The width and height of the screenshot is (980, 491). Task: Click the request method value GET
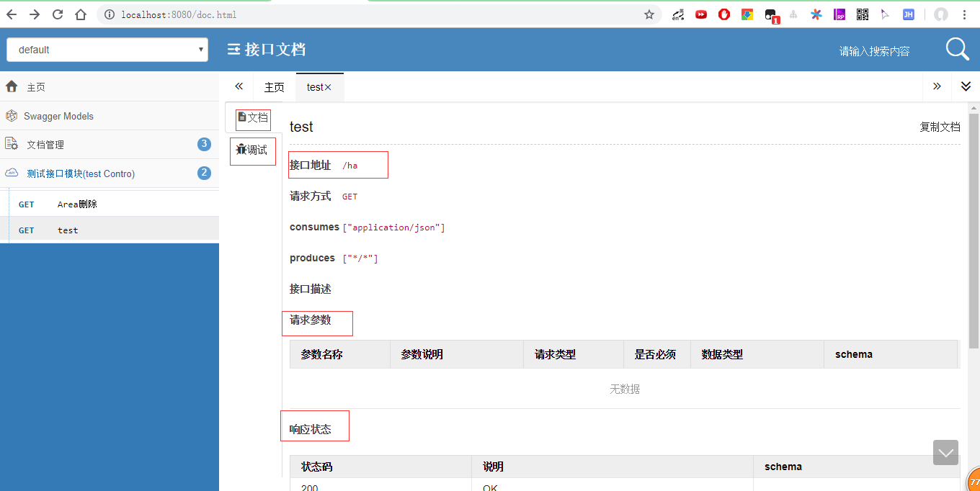[349, 197]
